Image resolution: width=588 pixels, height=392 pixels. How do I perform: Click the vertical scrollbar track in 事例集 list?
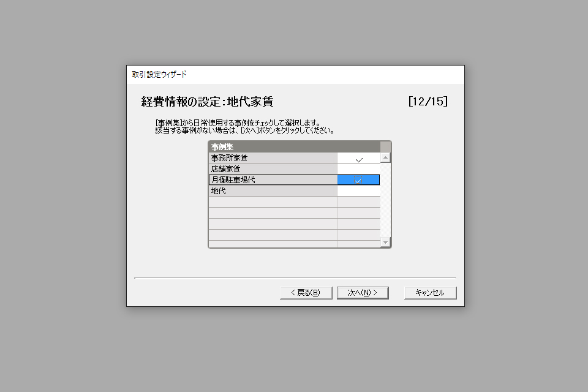click(x=385, y=200)
